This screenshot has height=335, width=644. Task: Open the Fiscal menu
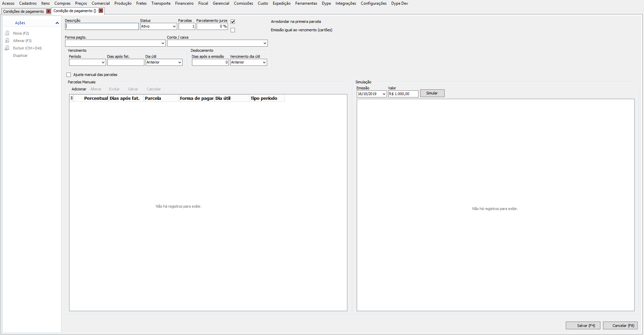(x=203, y=3)
